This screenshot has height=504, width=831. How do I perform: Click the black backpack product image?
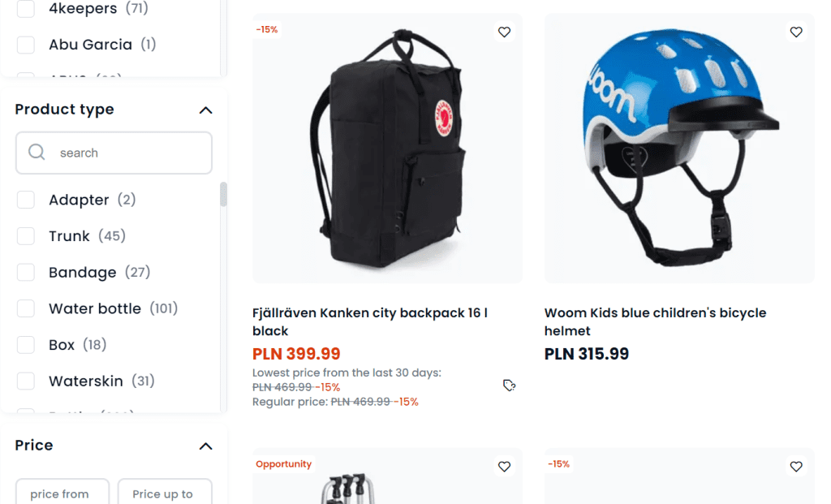pyautogui.click(x=387, y=149)
